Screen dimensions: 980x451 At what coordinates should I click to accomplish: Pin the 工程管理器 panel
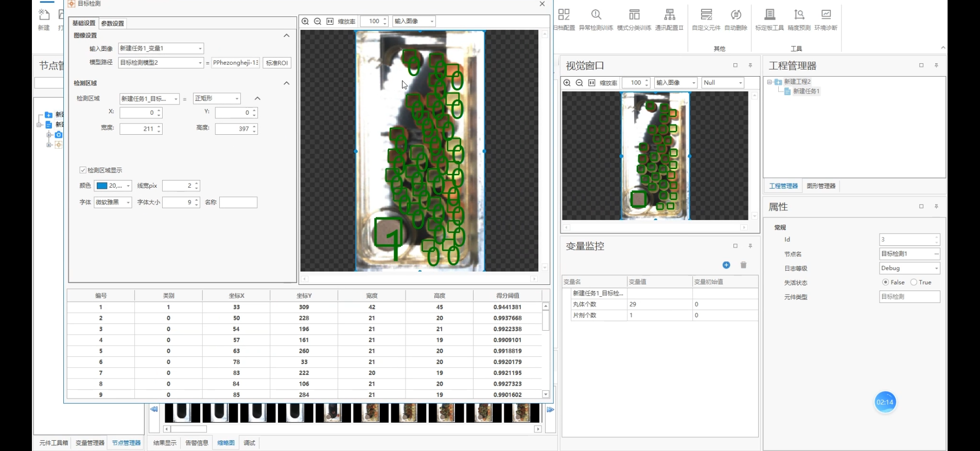click(936, 65)
